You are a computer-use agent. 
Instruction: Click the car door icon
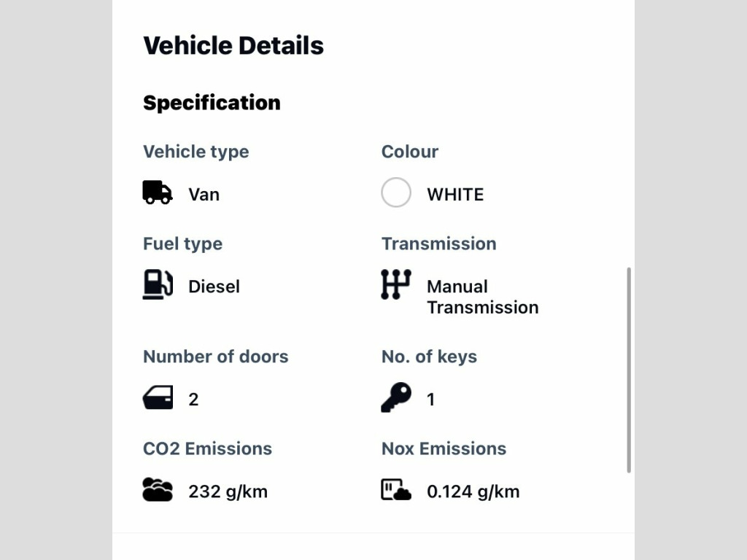coord(158,397)
